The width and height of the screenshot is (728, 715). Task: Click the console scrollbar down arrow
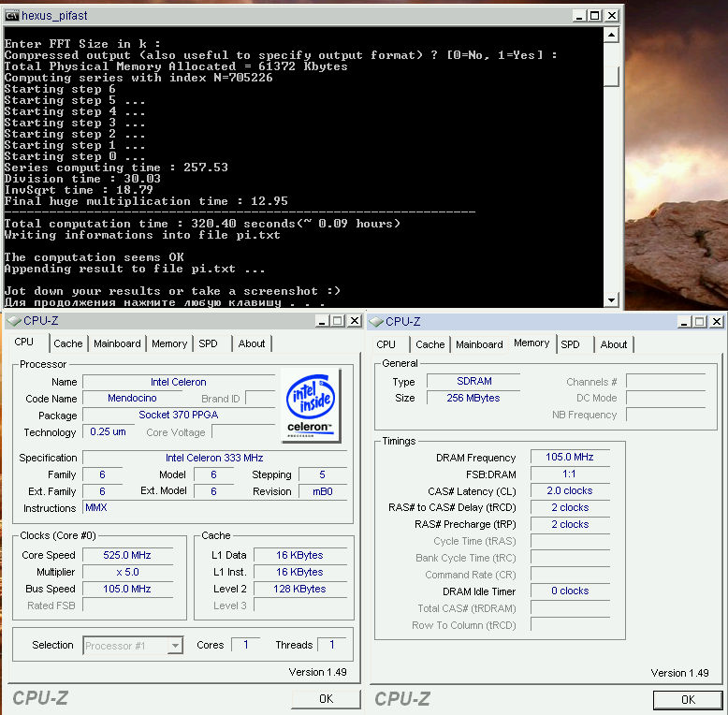pyautogui.click(x=611, y=299)
